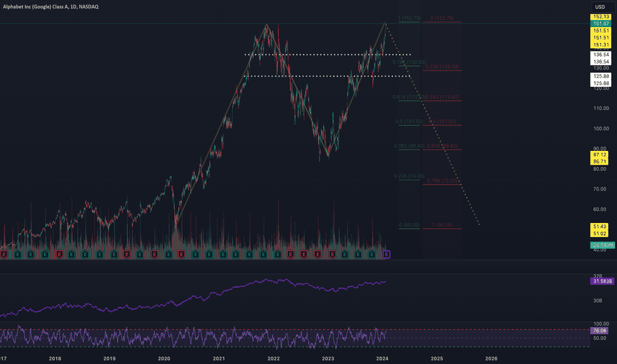Viewport: 617px width, 364px height.
Task: Click the yellow 51.02 price label
Action: pos(601,233)
